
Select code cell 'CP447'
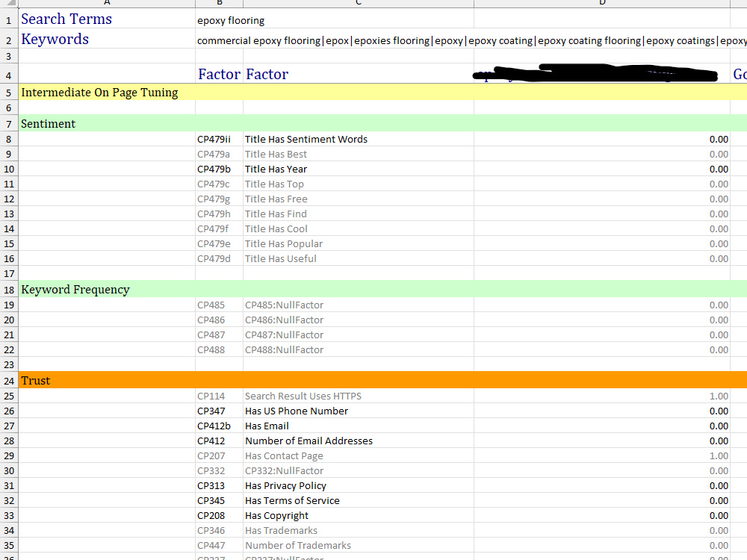(x=219, y=545)
